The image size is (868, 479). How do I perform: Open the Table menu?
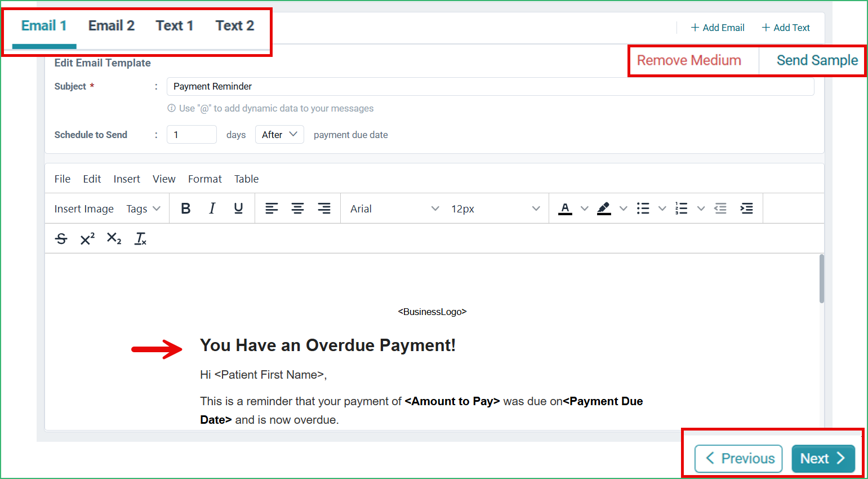(x=247, y=179)
